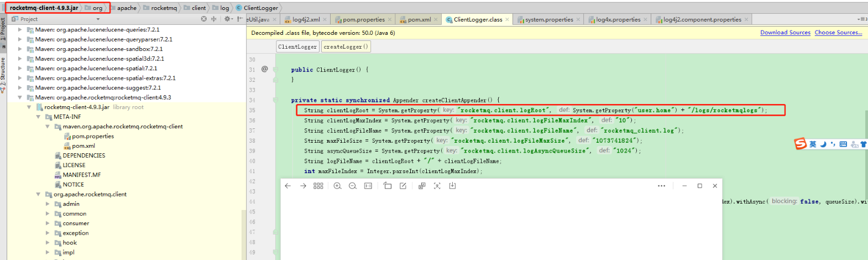
Task: Click the ClientLogger breadcrumb in editor
Action: (x=297, y=47)
